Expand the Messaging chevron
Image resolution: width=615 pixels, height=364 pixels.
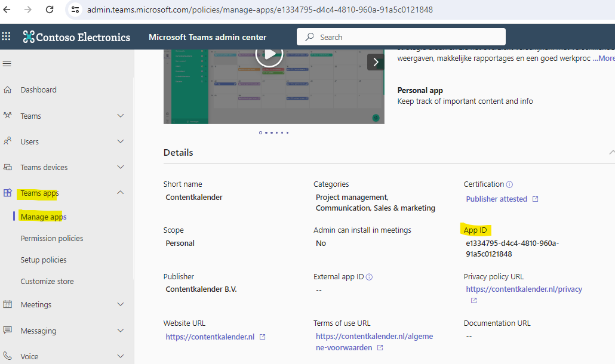[x=121, y=331]
